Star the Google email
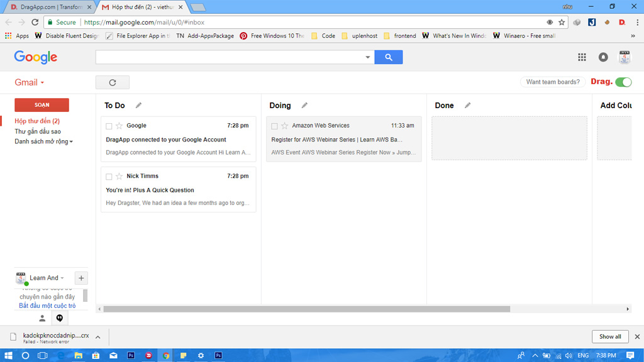The height and width of the screenshot is (362, 644). point(119,126)
